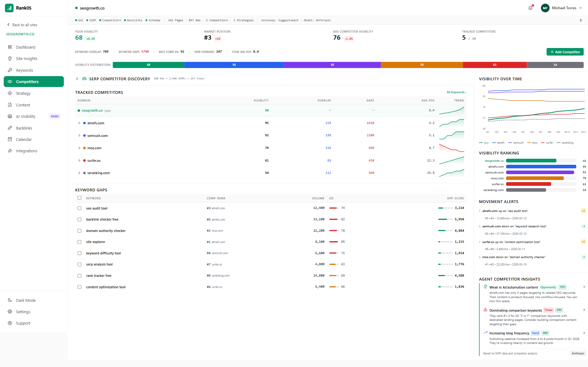Open the overlap count 234 for ahrefs.com
The width and height of the screenshot is (588, 367).
(x=328, y=123)
